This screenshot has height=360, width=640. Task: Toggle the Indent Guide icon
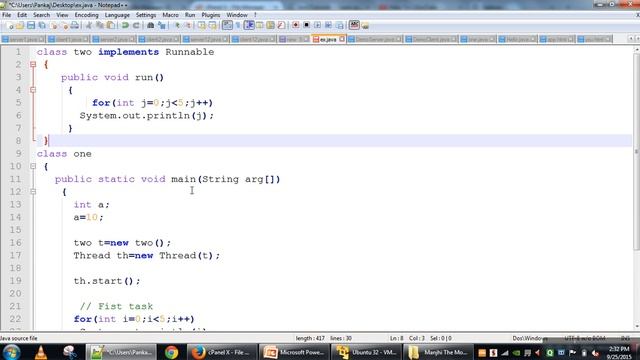coord(249,25)
